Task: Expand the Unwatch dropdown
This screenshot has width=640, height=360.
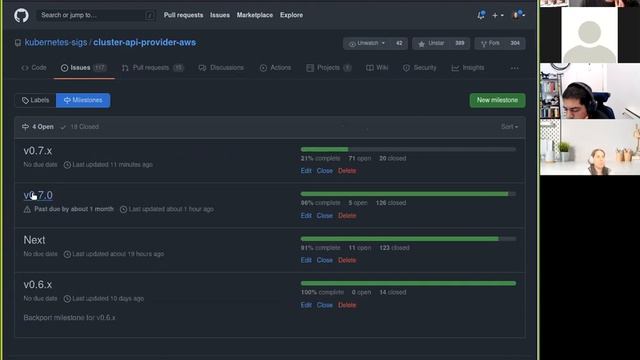Action: tap(367, 43)
